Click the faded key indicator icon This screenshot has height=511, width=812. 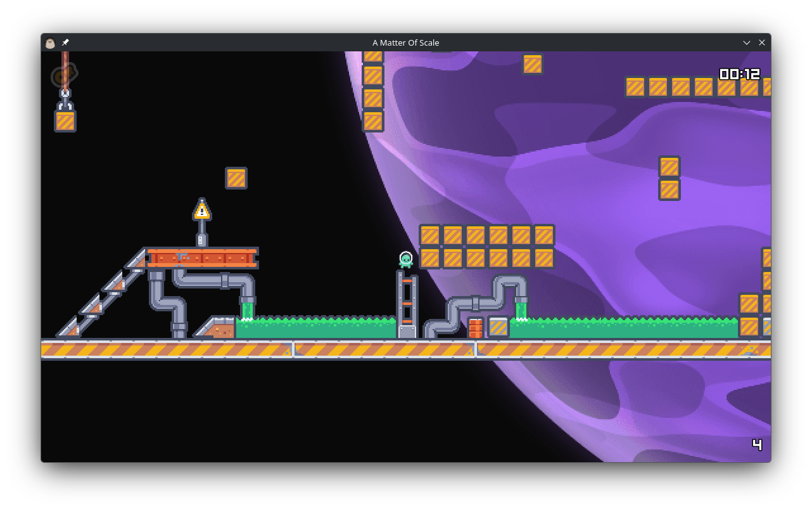(64, 75)
